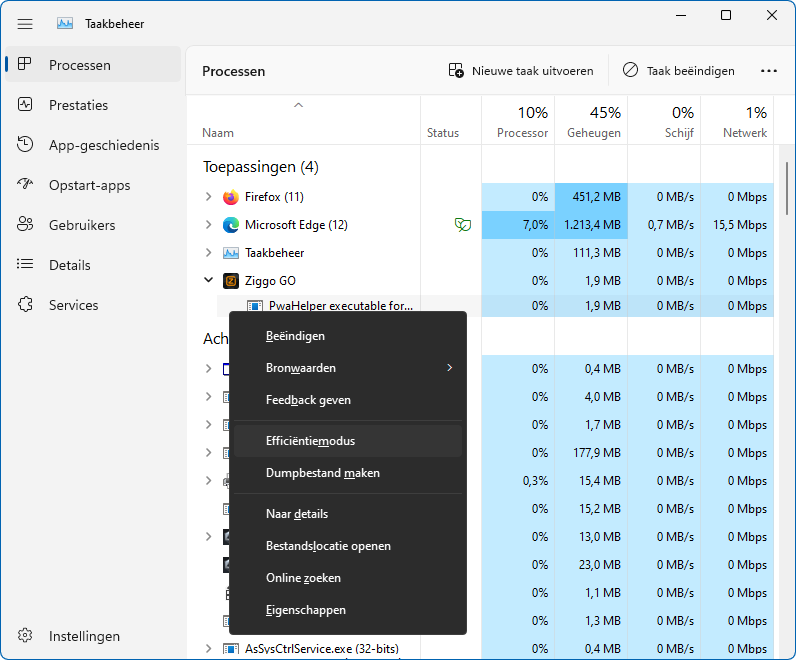The width and height of the screenshot is (798, 660).
Task: Choose Feedback geven in the context menu
Action: pyautogui.click(x=348, y=400)
